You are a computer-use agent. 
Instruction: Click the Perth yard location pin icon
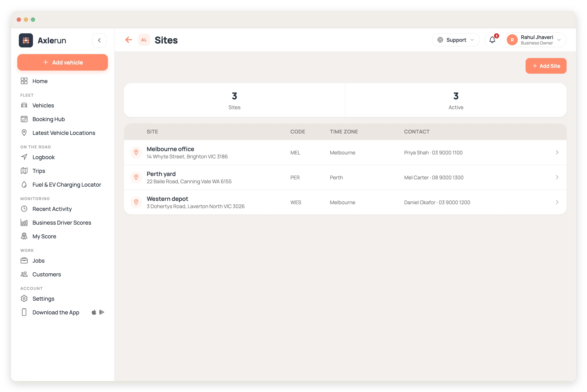coord(136,177)
